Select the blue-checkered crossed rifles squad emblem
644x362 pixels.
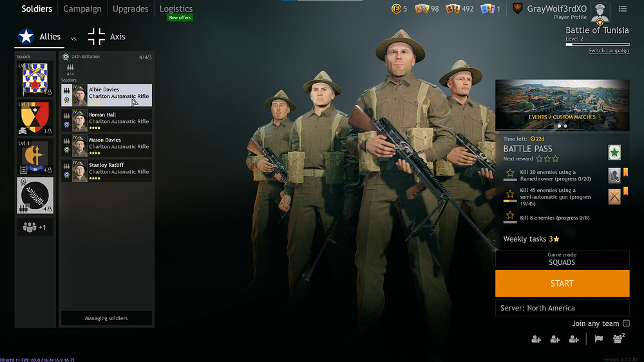tap(35, 79)
